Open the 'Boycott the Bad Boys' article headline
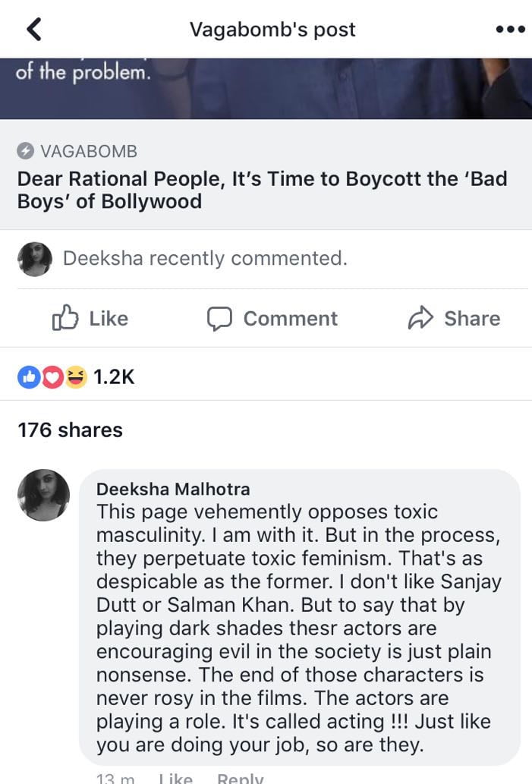 (262, 190)
